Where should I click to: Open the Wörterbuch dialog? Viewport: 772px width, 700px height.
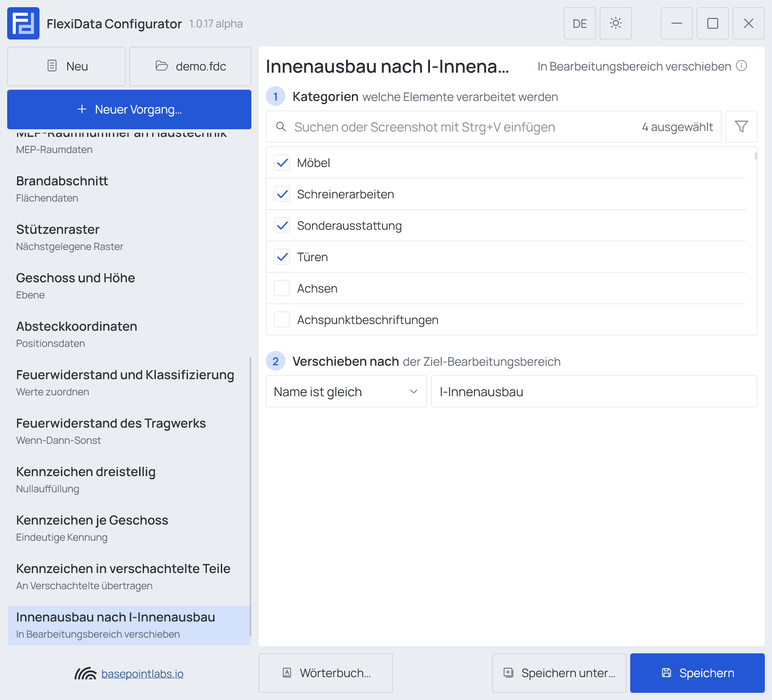(326, 673)
